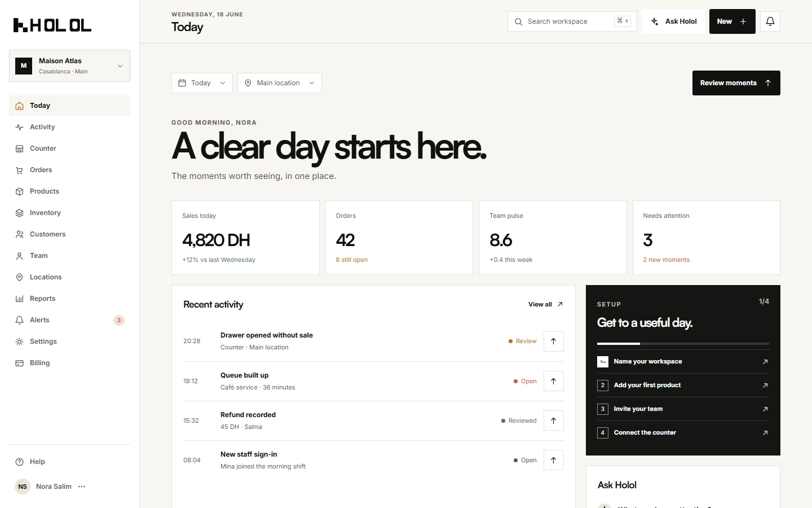Open the Main location dropdown
Screen dimensions: 812x508
pos(280,83)
